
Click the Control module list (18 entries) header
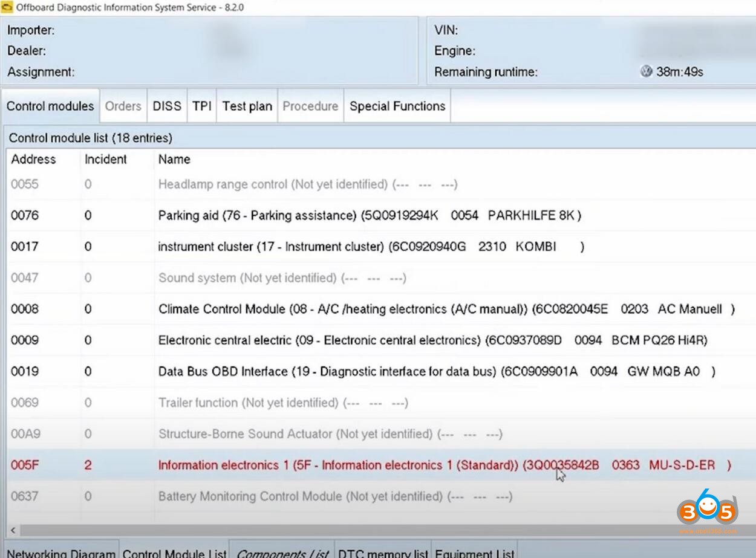[91, 138]
